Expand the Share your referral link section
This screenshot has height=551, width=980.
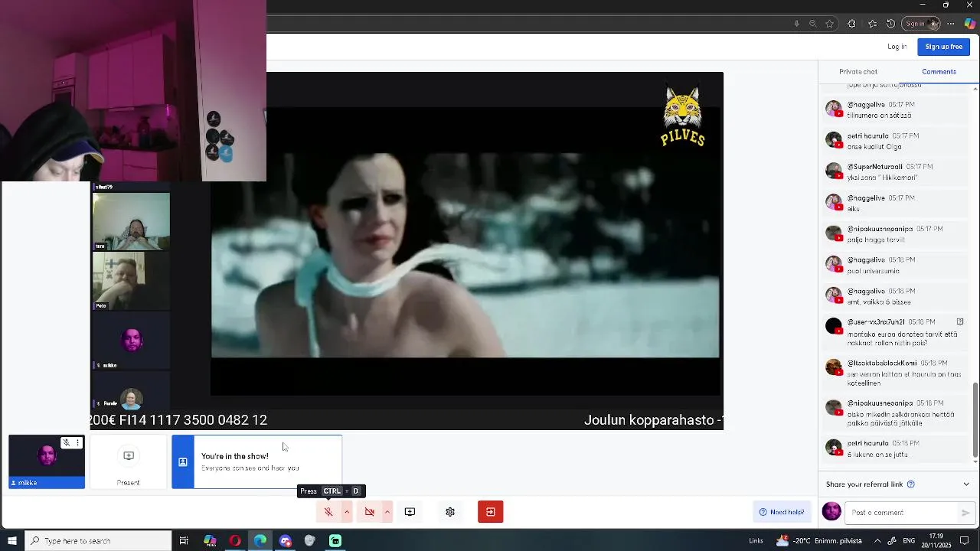[966, 484]
